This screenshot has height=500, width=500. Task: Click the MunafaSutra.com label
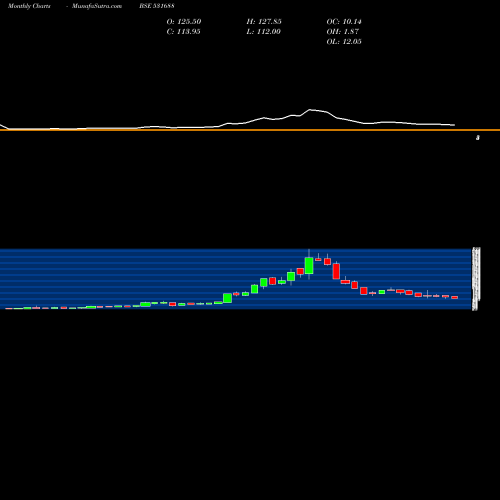pos(97,6)
